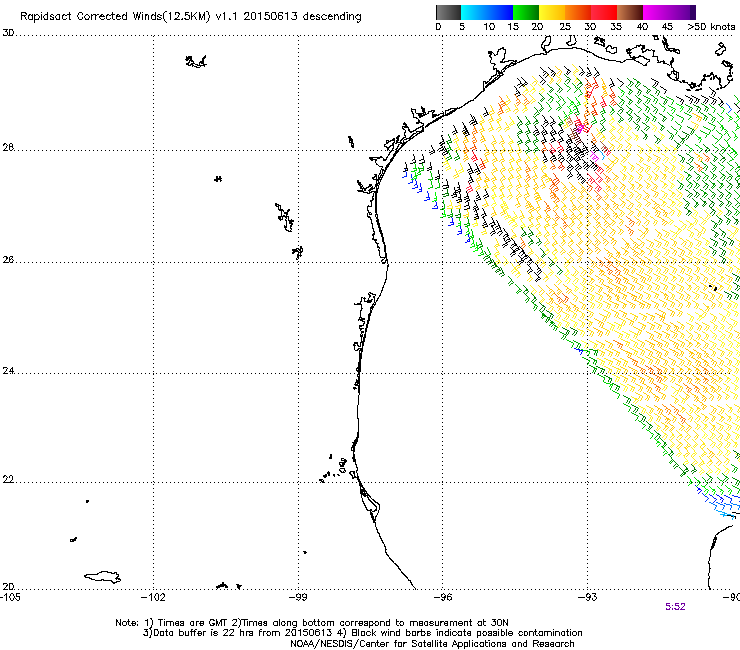Click the orange 25-30 knots legend swatch
740x650 pixels.
tap(578, 12)
